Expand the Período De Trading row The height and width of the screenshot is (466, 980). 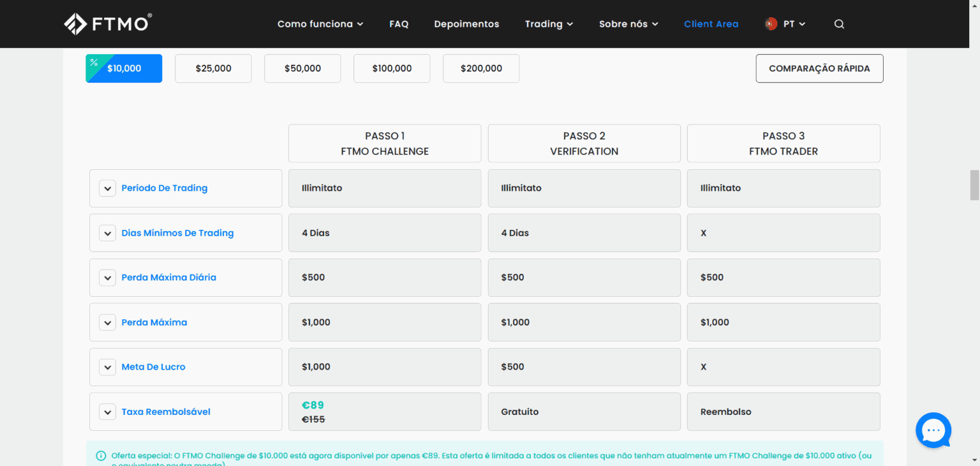107,188
